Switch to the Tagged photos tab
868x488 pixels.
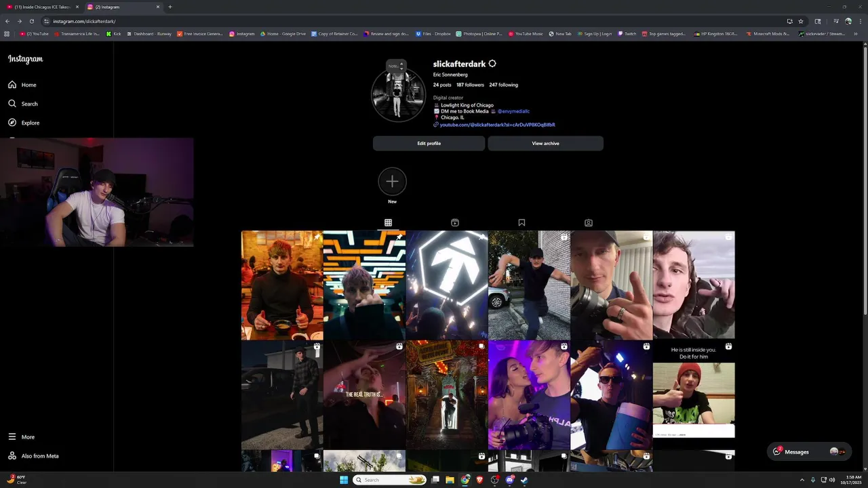point(589,222)
